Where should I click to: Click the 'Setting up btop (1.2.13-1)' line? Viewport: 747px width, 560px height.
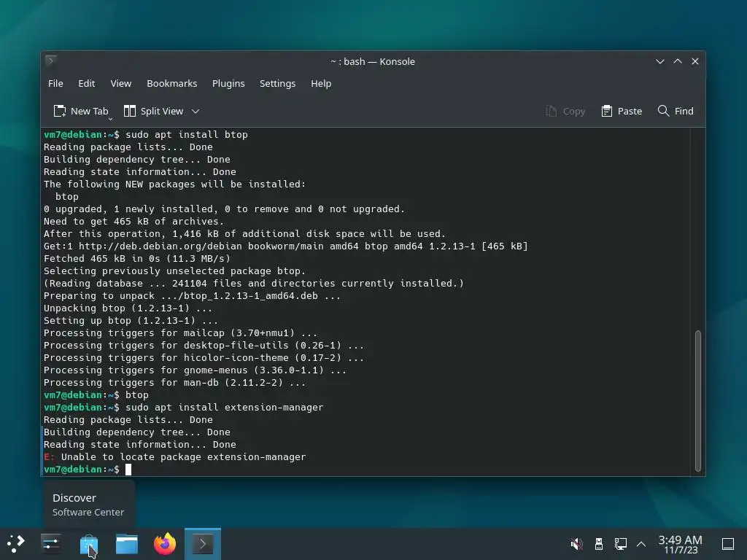click(131, 321)
